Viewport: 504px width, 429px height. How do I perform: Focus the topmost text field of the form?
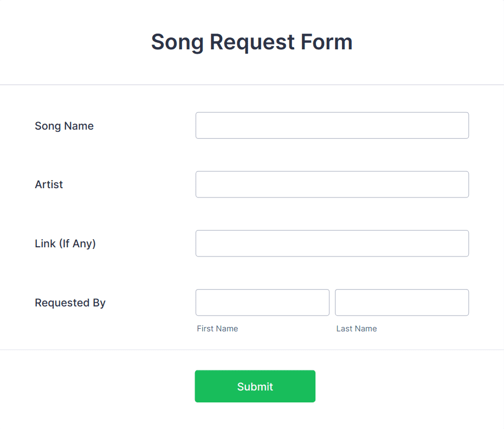pos(332,125)
